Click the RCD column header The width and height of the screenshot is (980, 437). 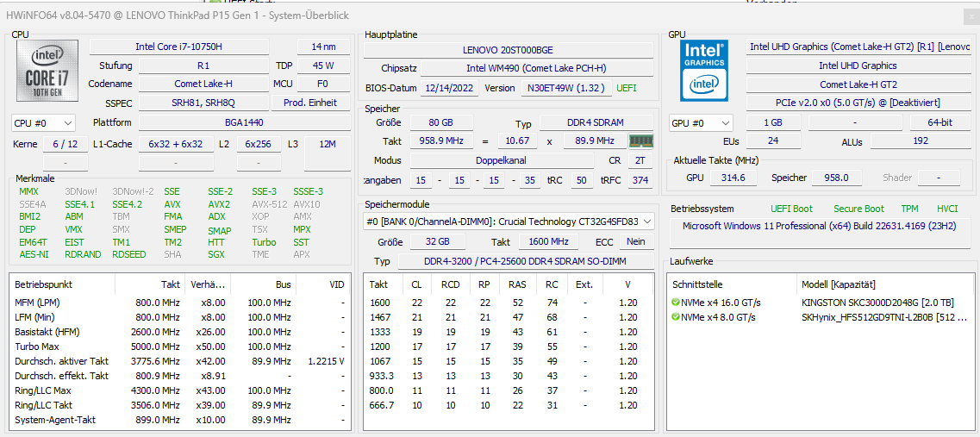click(450, 284)
